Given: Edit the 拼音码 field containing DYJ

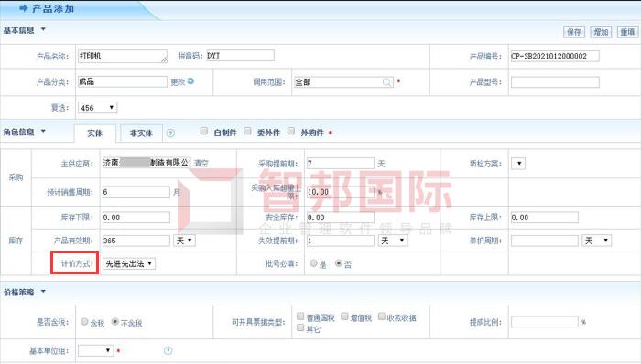Looking at the screenshot, I should 240,56.
